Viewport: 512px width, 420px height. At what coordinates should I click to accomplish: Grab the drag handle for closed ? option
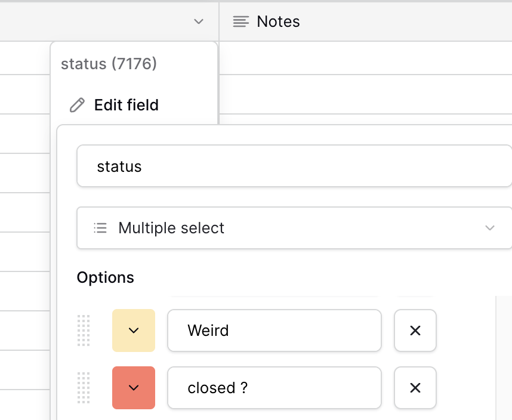click(84, 388)
